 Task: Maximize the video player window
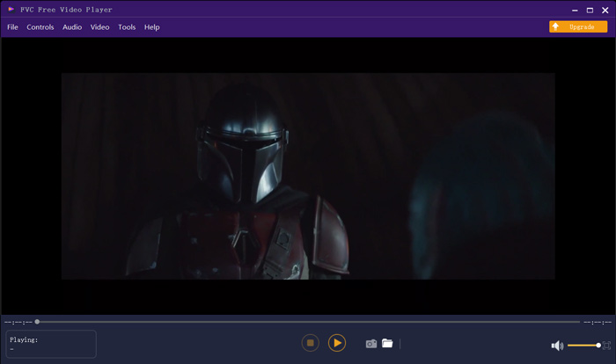click(x=590, y=11)
